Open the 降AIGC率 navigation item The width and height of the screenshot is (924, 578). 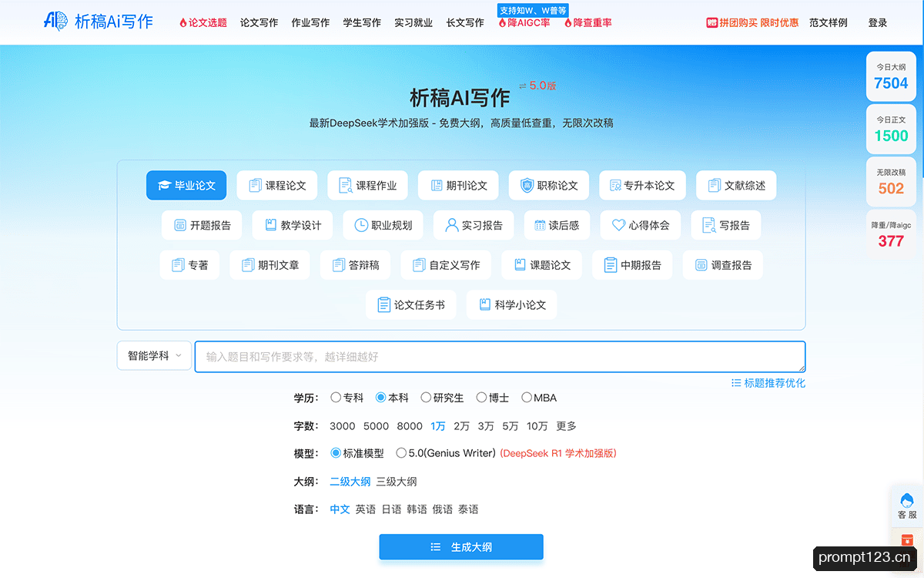524,23
